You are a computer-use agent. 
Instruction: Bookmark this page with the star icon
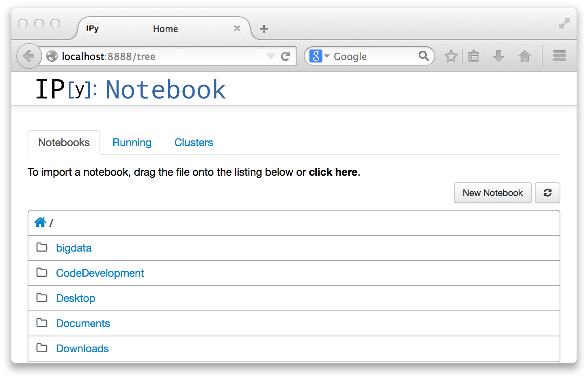(x=451, y=56)
